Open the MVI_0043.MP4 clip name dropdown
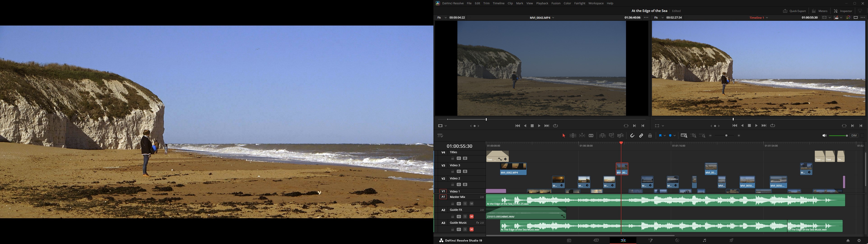This screenshot has width=868, height=244. (542, 18)
